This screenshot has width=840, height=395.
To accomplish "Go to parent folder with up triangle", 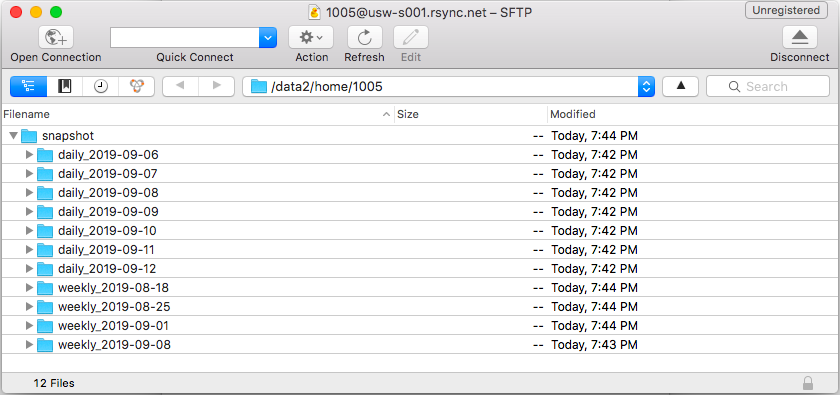I will [680, 86].
